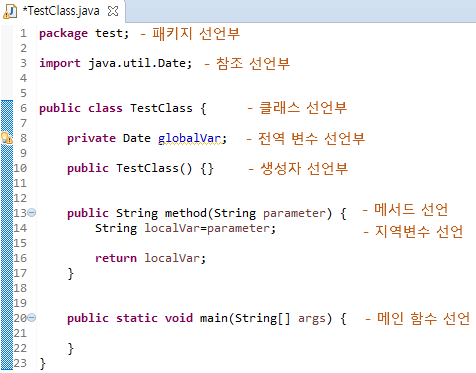
Task: Collapse the main method at line 20
Action: pos(32,318)
